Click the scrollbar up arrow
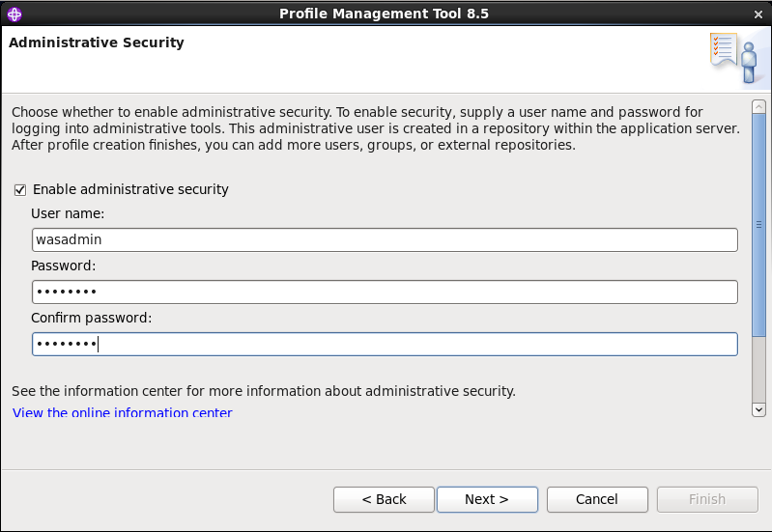 (x=758, y=107)
